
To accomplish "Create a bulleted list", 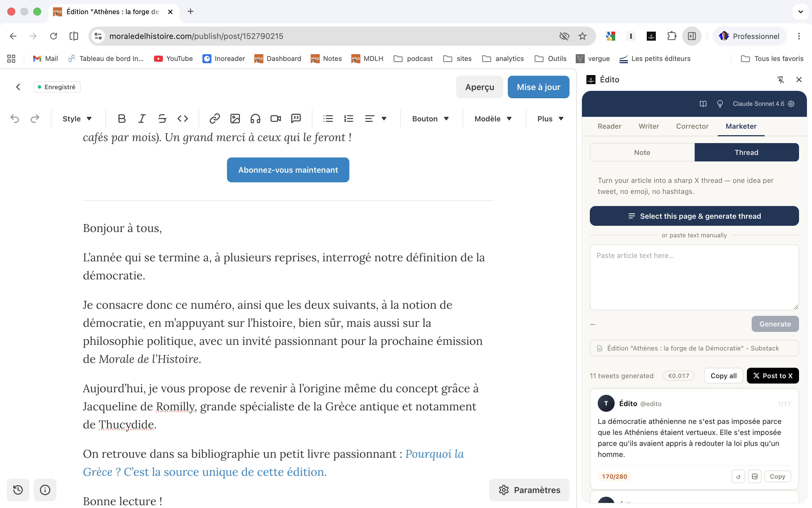I will [x=328, y=119].
